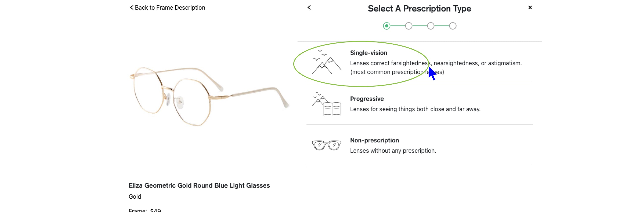Click the Back to Frame Description link
Screen dimensions: 644x213
[x=167, y=8]
